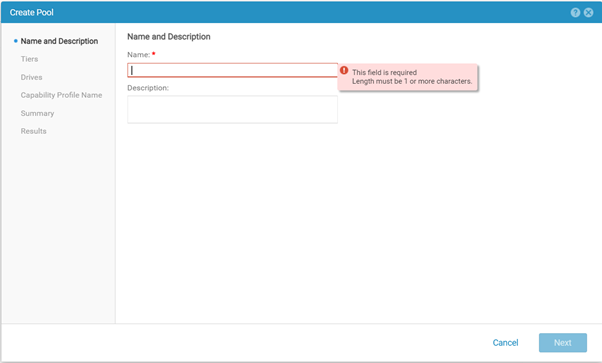Close the Create Pool dialog
This screenshot has height=363, width=602.
pyautogui.click(x=588, y=13)
